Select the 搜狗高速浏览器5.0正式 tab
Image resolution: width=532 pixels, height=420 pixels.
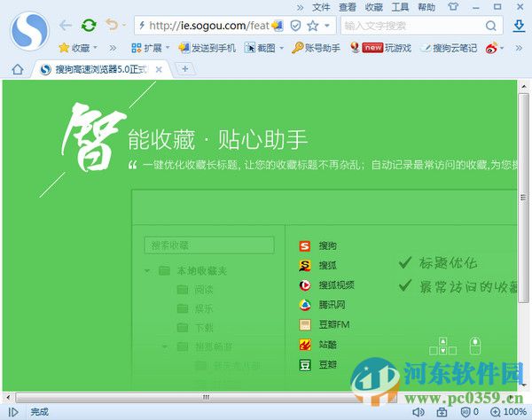tap(101, 69)
